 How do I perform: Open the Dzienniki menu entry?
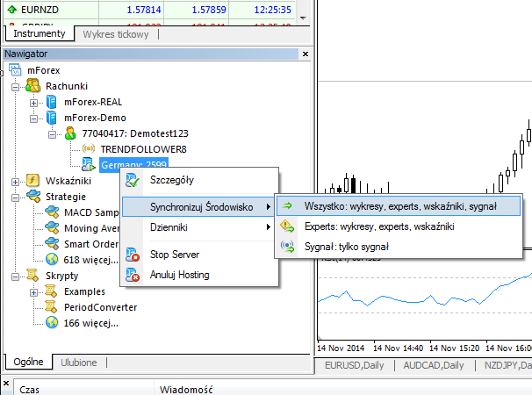pyautogui.click(x=200, y=227)
